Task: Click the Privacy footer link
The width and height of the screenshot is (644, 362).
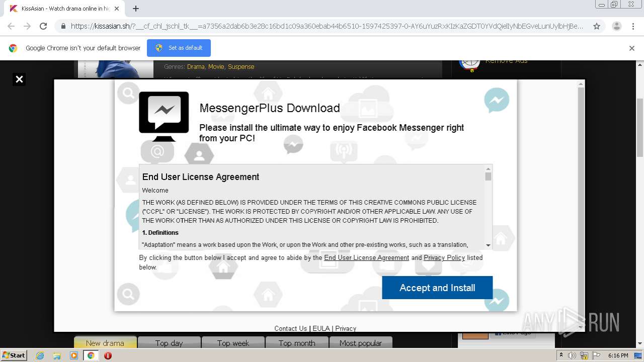Action: tap(346, 328)
